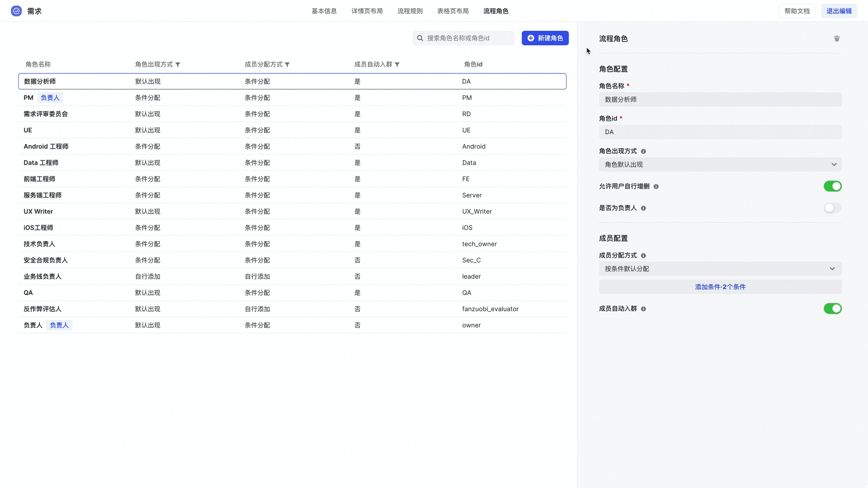Click the filter icon beside 成员自动入群
The height and width of the screenshot is (488, 868).
[397, 65]
